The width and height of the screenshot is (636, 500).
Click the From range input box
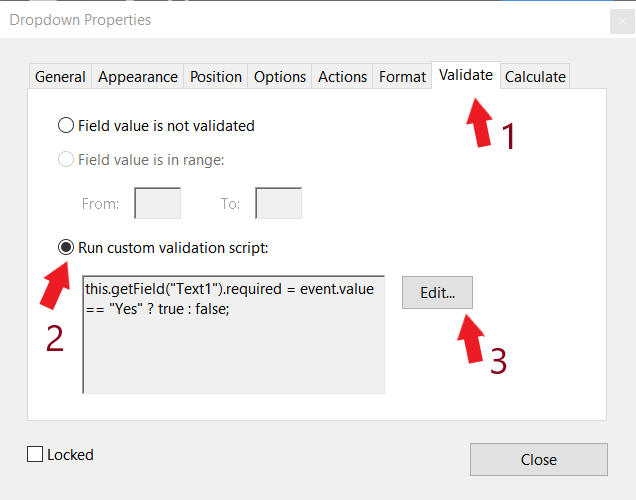157,203
